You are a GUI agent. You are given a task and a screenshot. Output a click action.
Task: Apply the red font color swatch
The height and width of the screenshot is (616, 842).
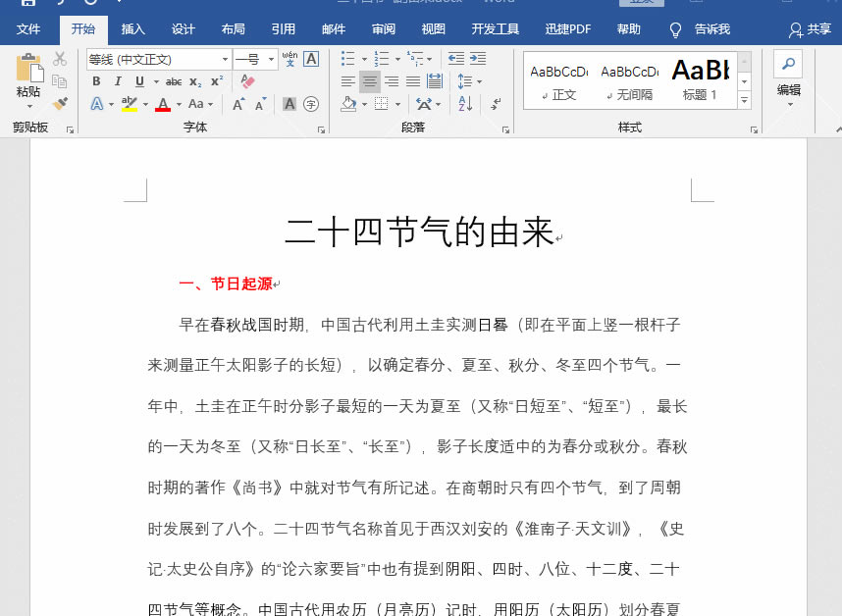163,103
